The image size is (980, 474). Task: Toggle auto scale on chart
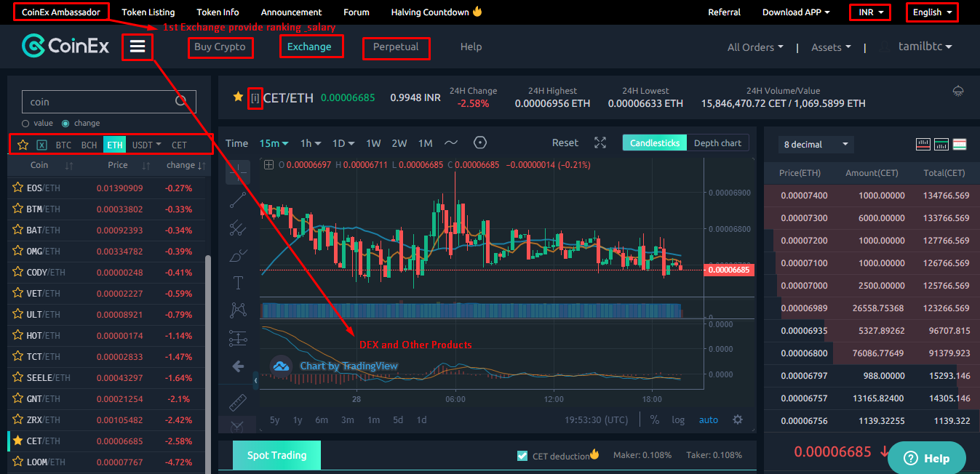(x=709, y=419)
